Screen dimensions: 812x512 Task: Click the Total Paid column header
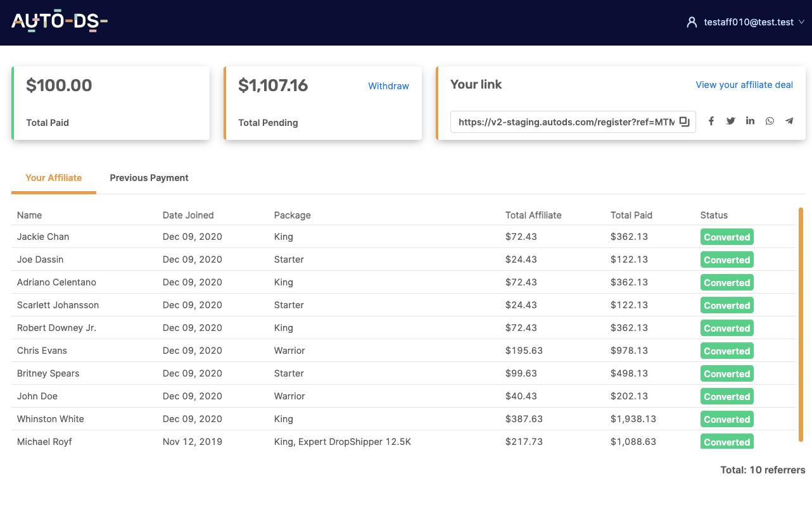click(x=631, y=215)
